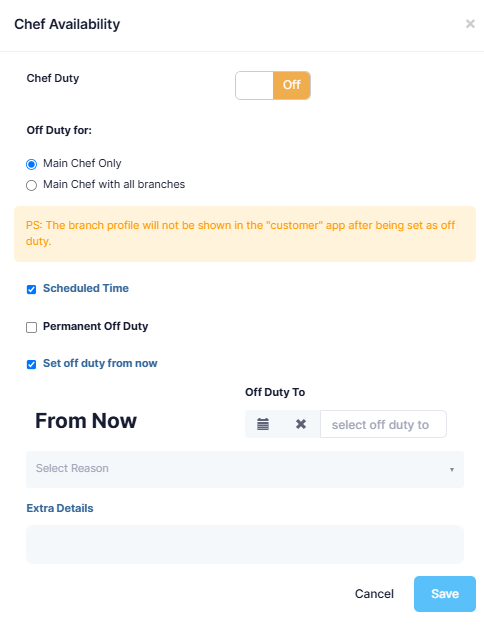Toggle the Chef Duty switch
The width and height of the screenshot is (484, 637).
point(273,85)
